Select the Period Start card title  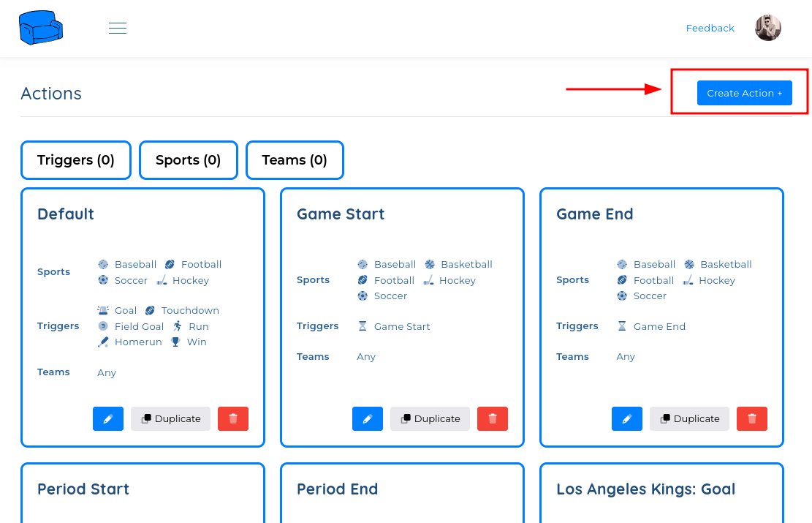(x=83, y=489)
